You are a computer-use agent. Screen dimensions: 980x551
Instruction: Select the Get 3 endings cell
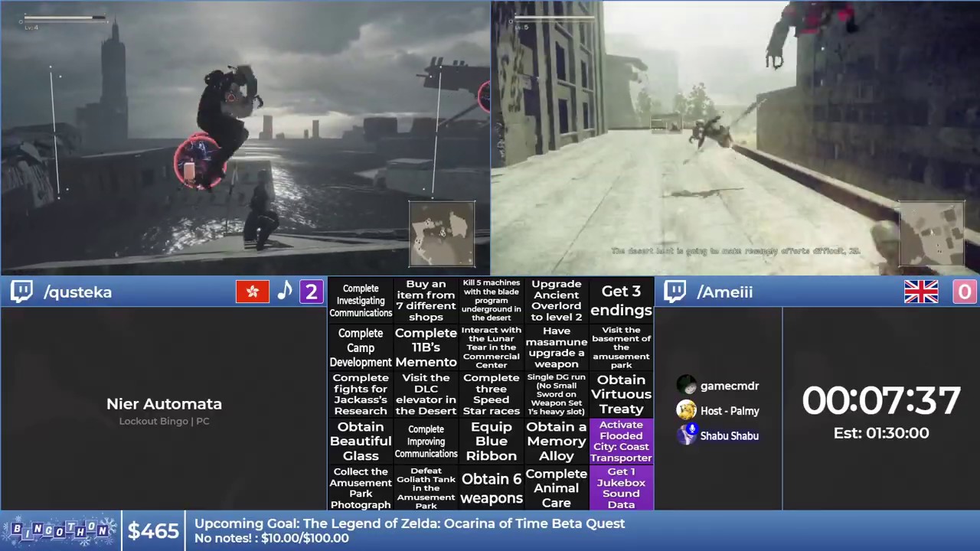coord(621,300)
